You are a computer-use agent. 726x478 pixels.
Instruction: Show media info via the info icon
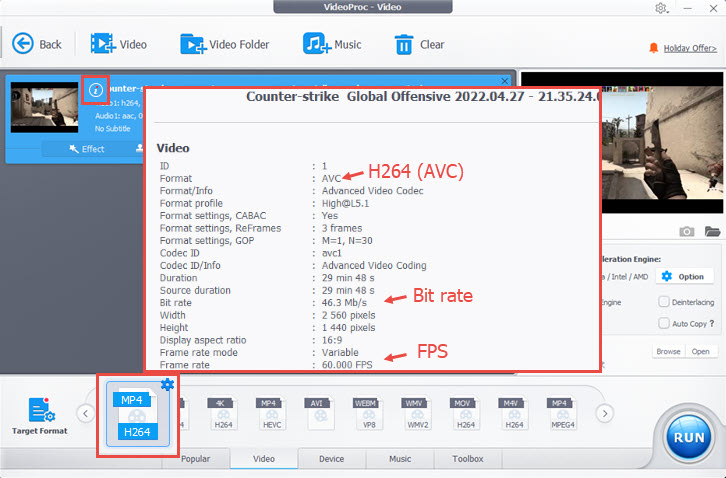click(x=95, y=89)
